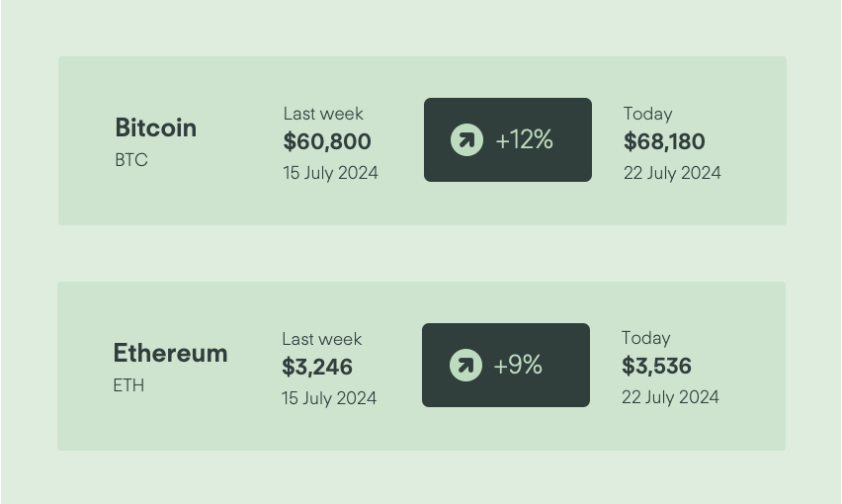Viewport: 842px width, 504px height.
Task: Click the +12% change badge
Action: [x=507, y=139]
